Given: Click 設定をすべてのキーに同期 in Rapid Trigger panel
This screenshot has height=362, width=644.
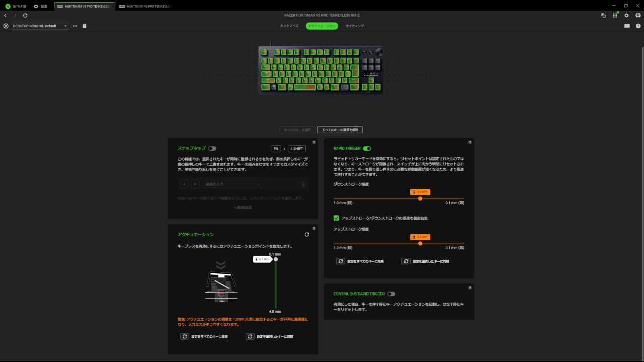Looking at the screenshot, I should click(360, 261).
